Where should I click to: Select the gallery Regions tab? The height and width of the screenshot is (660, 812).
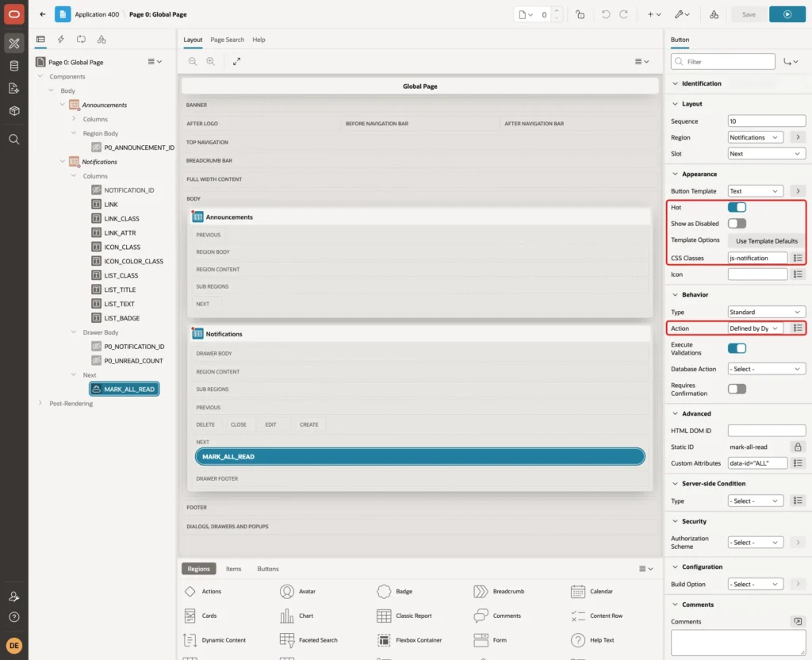199,568
